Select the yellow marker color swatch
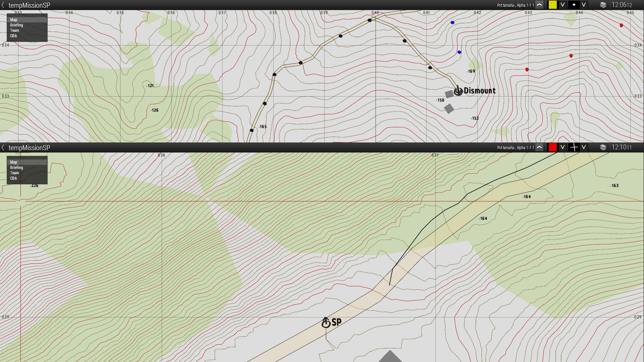Viewport: 644px width, 362px height. coord(552,5)
